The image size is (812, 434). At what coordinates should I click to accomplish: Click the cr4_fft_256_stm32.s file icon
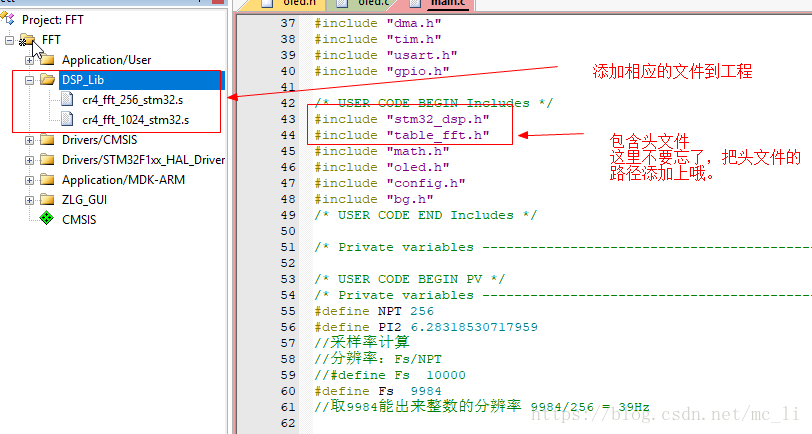(67, 99)
